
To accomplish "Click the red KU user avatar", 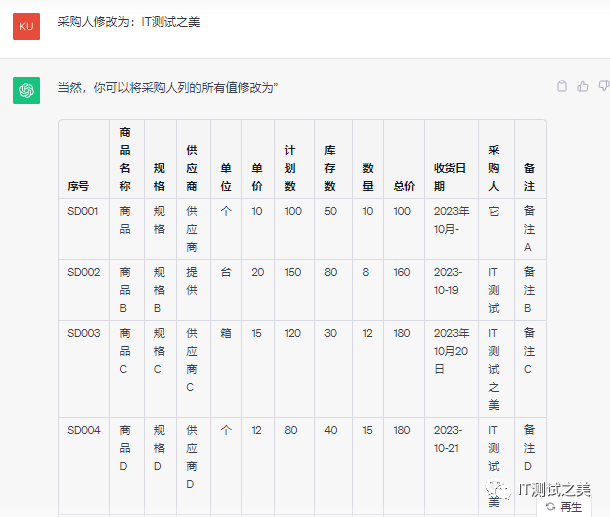I will click(x=26, y=25).
